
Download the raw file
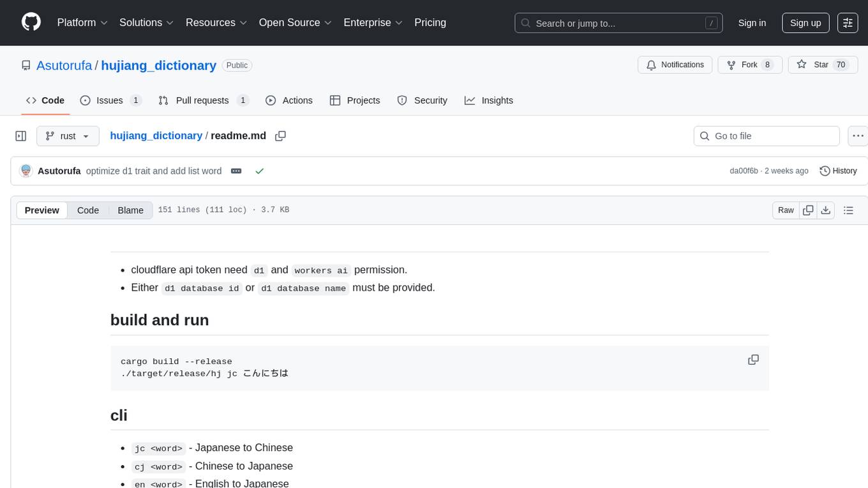(x=825, y=210)
